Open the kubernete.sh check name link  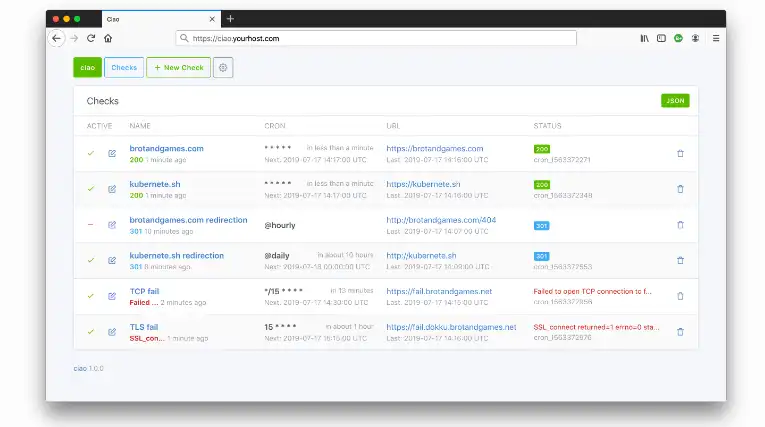click(x=155, y=184)
